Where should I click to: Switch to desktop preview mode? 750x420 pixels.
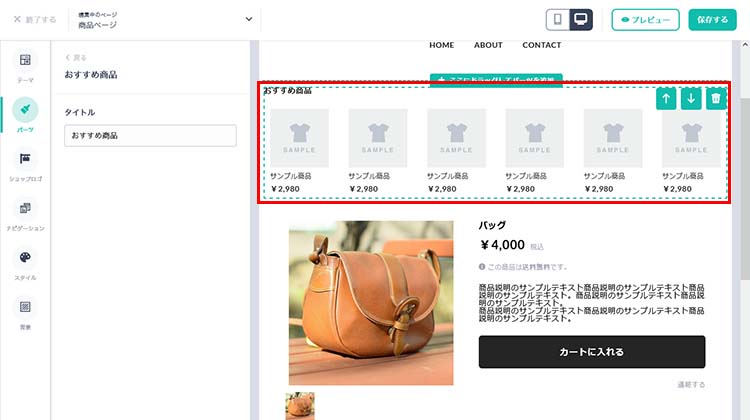pos(581,20)
